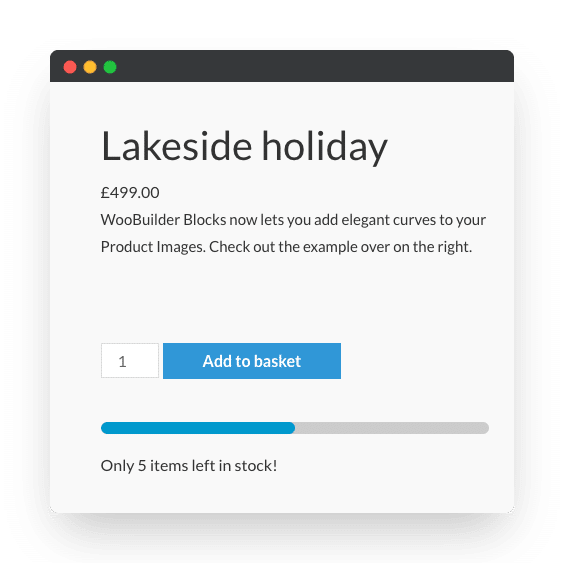The width and height of the screenshot is (564, 563).
Task: Click the grey unfilled part of stock bar
Action: click(392, 428)
